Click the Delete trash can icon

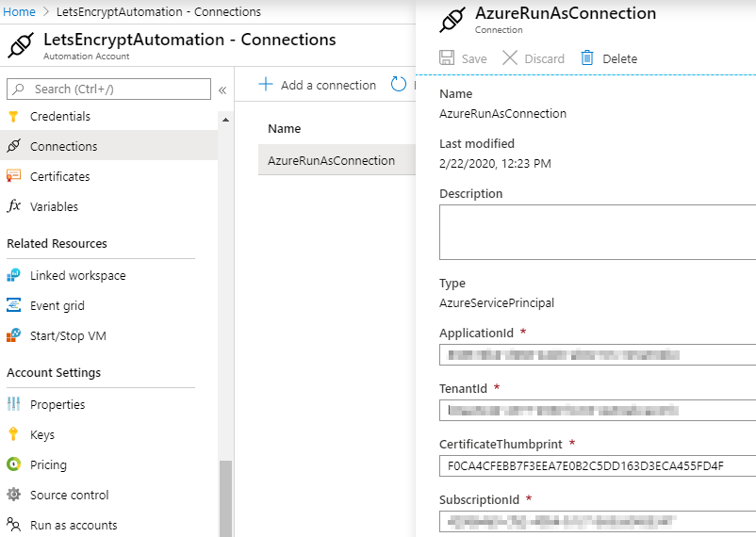coord(586,57)
